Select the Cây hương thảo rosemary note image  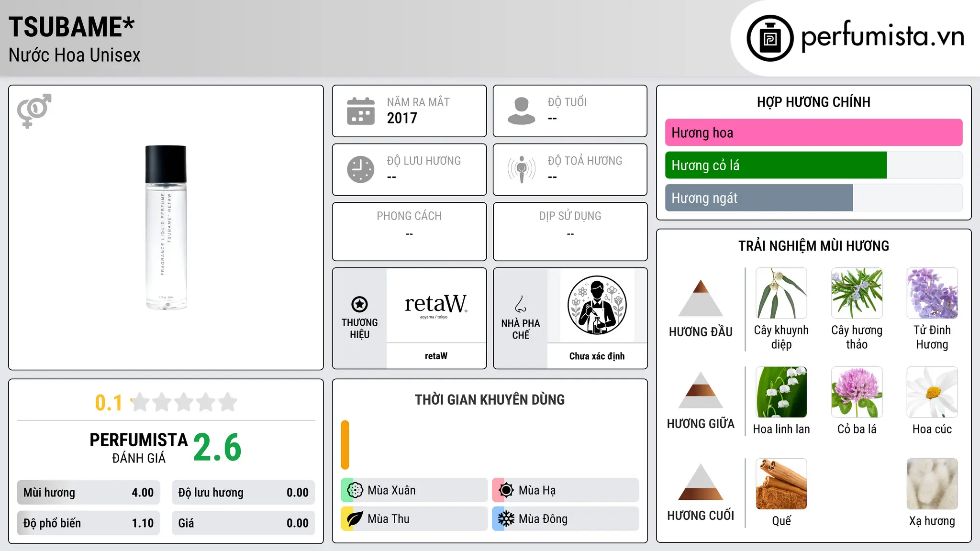pyautogui.click(x=857, y=293)
